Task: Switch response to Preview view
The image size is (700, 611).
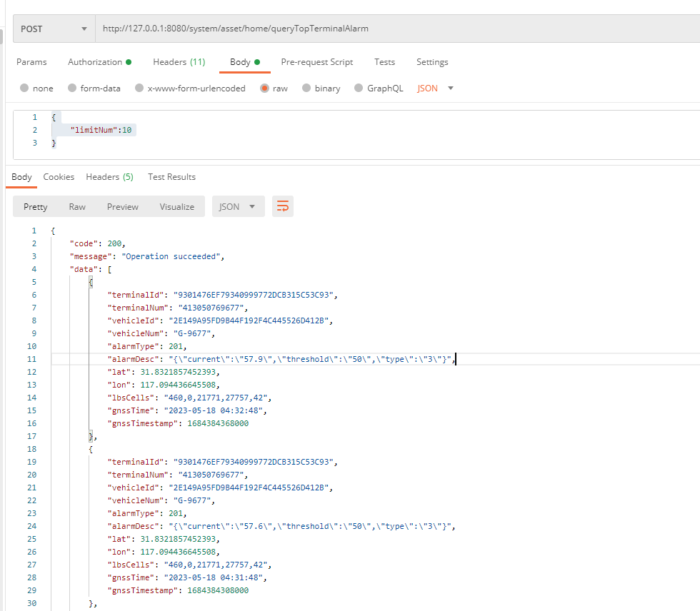Action: (123, 207)
